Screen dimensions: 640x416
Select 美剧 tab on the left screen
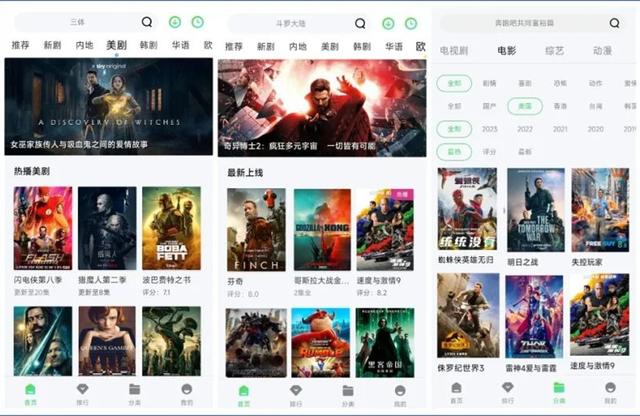[x=117, y=44]
